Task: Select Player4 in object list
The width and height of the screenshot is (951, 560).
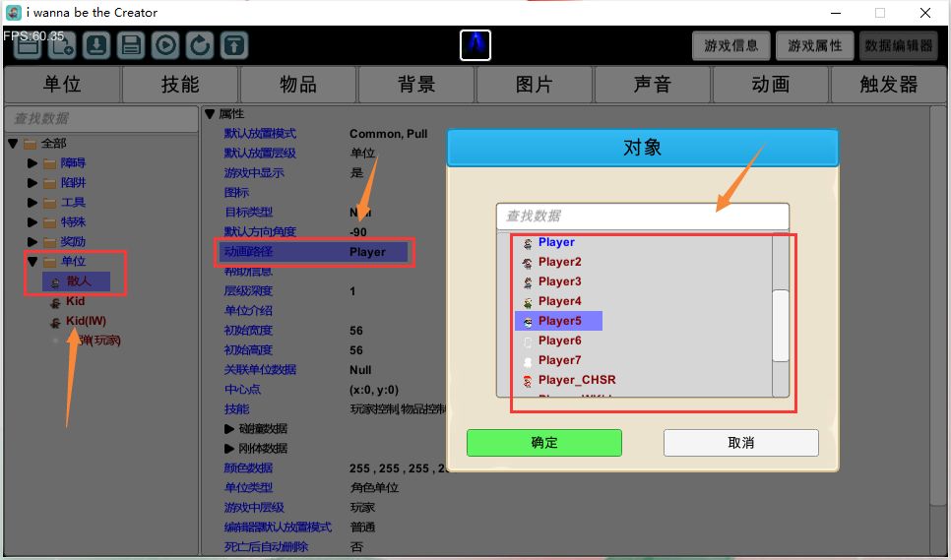Action: pos(560,301)
